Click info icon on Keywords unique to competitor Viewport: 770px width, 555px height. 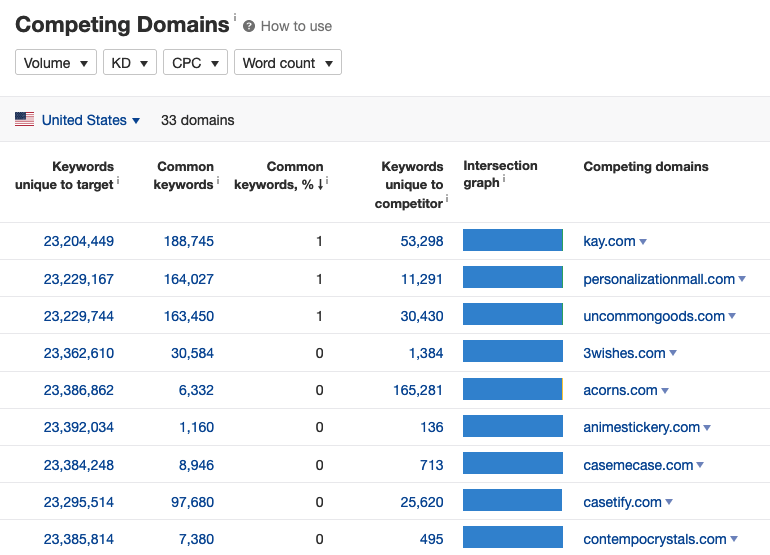[x=447, y=199]
